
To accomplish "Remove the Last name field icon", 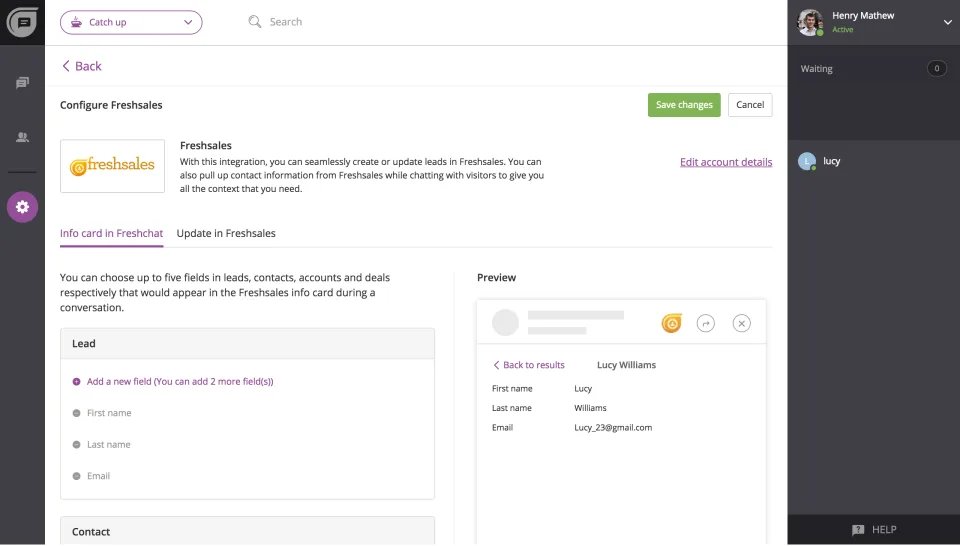I will [77, 444].
